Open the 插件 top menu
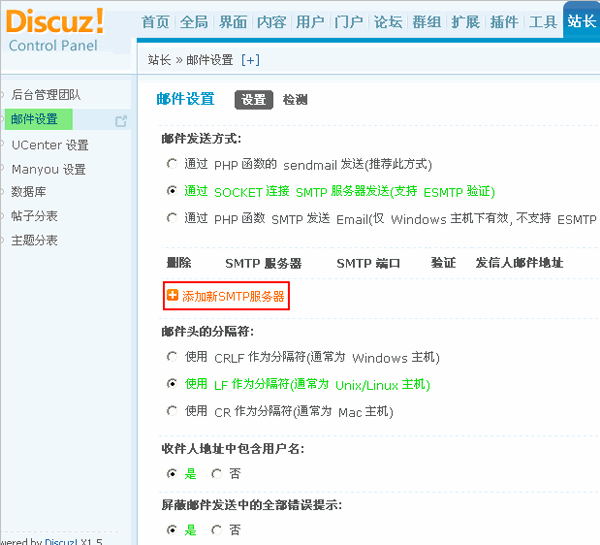Image resolution: width=600 pixels, height=545 pixels. [504, 22]
